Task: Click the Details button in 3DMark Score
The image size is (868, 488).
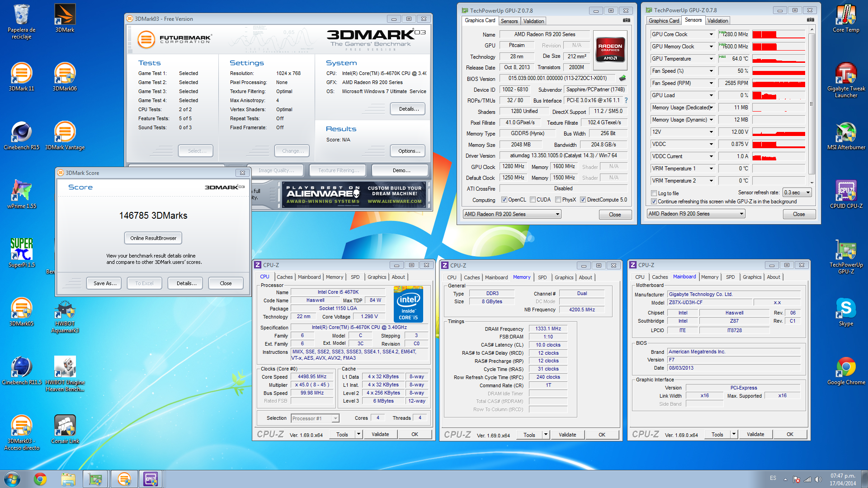Action: pyautogui.click(x=186, y=283)
